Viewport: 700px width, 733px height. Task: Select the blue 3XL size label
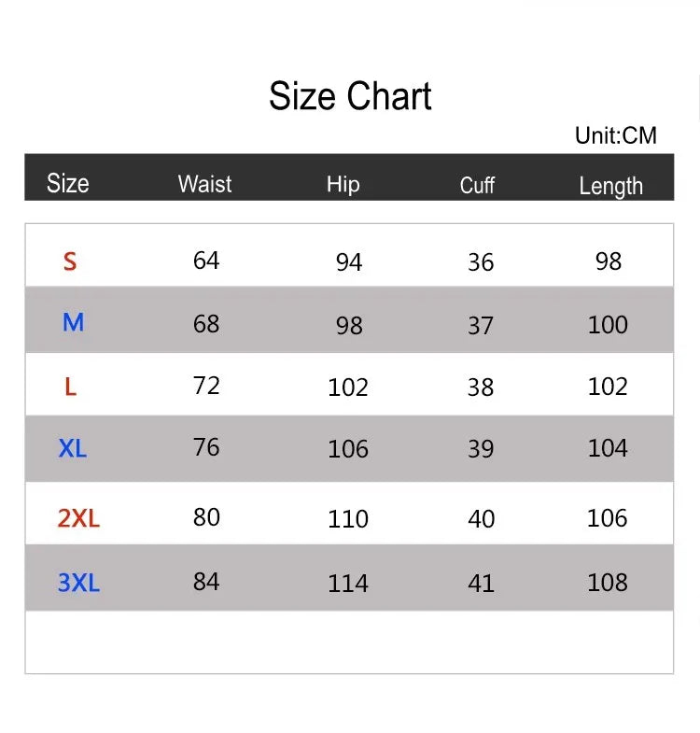pos(78,584)
